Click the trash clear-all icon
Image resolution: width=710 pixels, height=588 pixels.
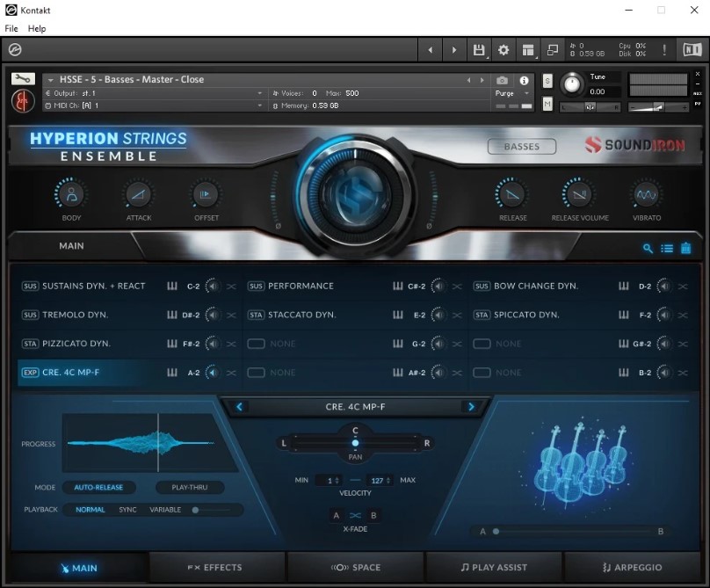[686, 248]
